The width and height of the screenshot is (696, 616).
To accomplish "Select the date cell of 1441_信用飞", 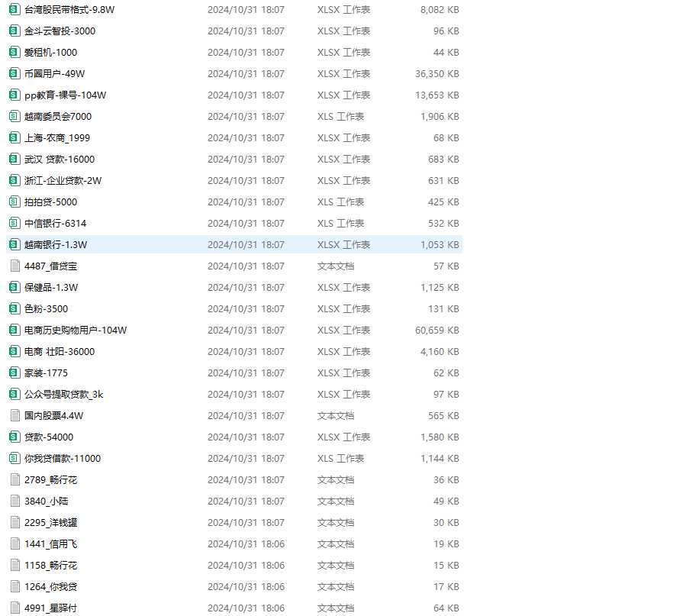I will [246, 543].
